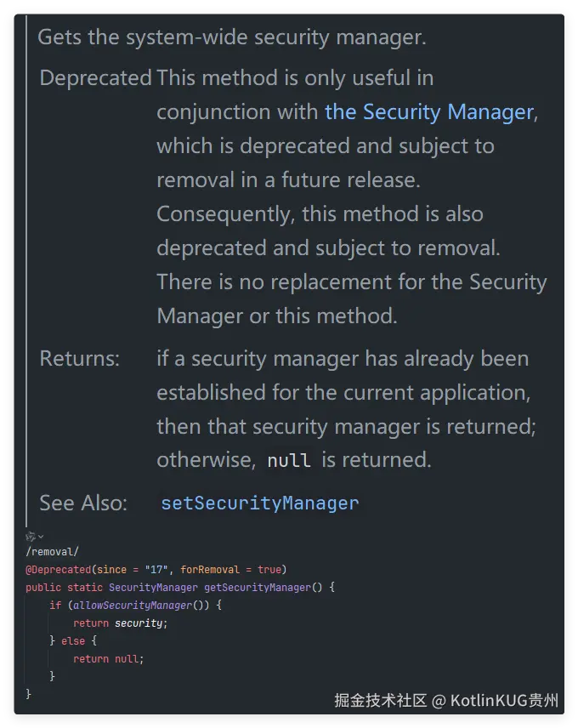This screenshot has height=728, width=578.
Task: Click the /removal/ comment line
Action: [x=52, y=552]
